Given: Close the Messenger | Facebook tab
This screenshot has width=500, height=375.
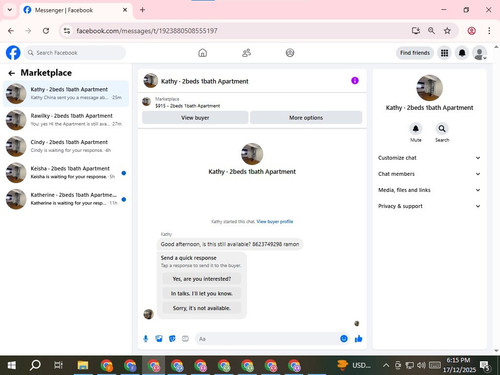Looking at the screenshot, I should tap(125, 10).
